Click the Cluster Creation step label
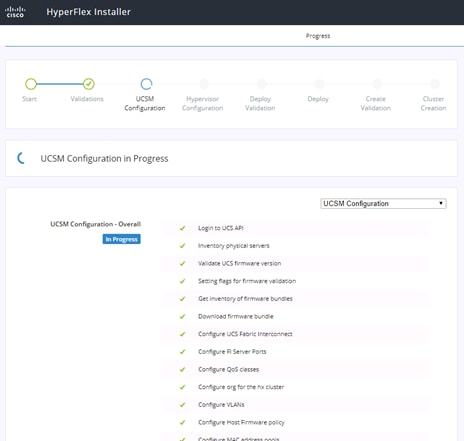This screenshot has height=441, width=464. [433, 103]
